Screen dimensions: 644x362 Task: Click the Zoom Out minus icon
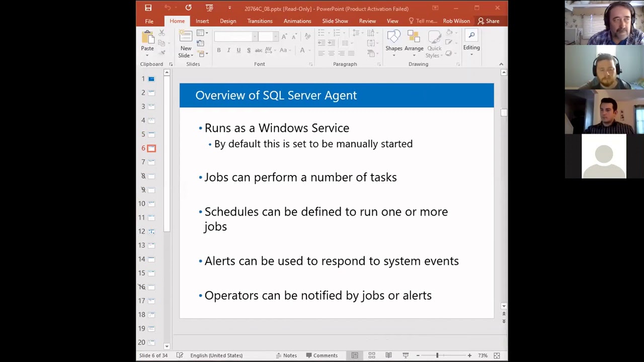(x=418, y=355)
